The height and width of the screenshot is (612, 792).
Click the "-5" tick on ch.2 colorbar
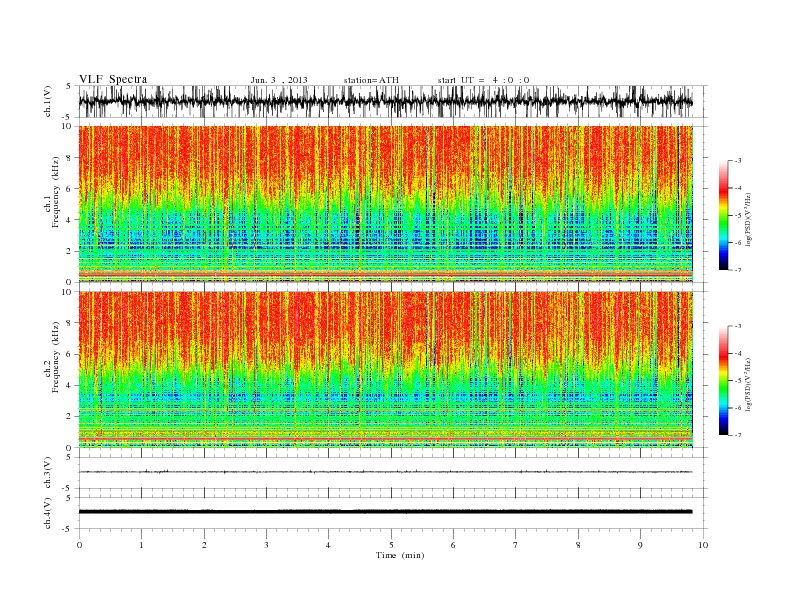coord(737,381)
